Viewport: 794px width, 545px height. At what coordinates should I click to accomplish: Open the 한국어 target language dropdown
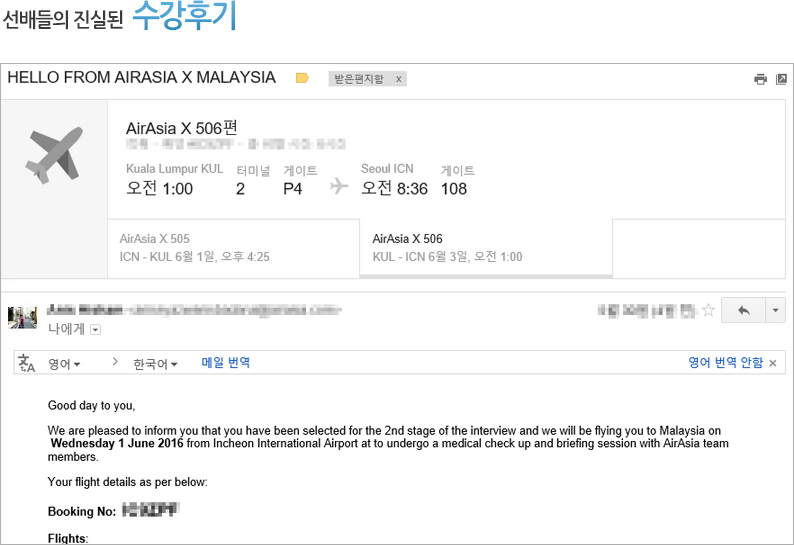pyautogui.click(x=155, y=364)
